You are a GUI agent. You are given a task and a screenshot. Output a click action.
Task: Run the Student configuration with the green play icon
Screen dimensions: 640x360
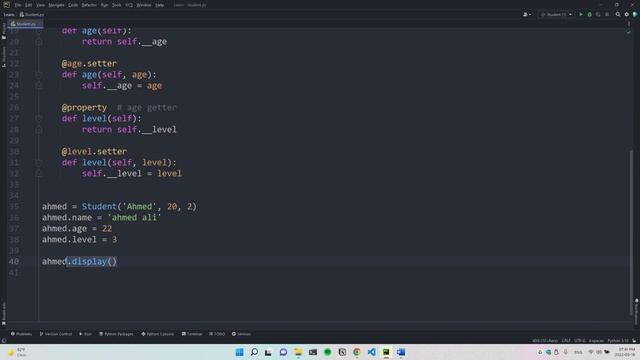[x=581, y=14]
